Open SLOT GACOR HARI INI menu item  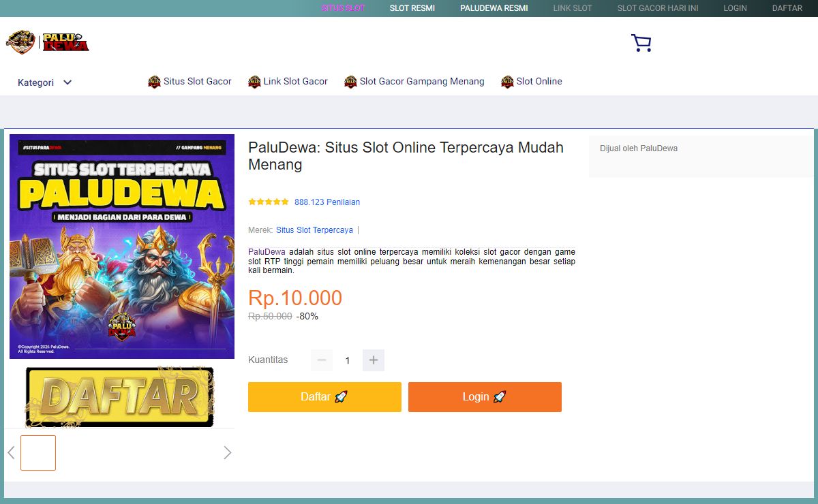point(658,8)
